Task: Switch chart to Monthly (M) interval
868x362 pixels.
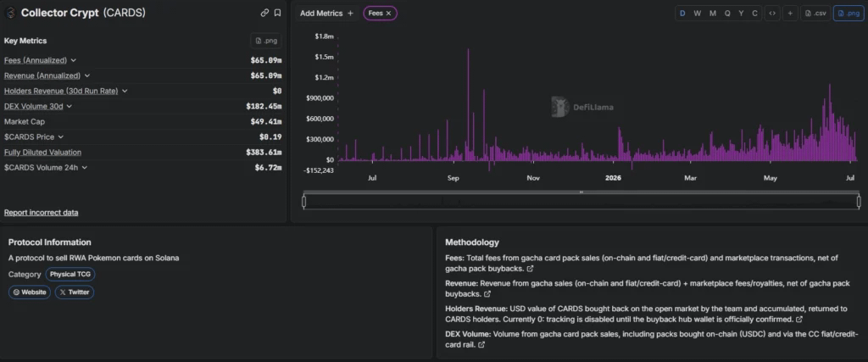Action: click(712, 14)
